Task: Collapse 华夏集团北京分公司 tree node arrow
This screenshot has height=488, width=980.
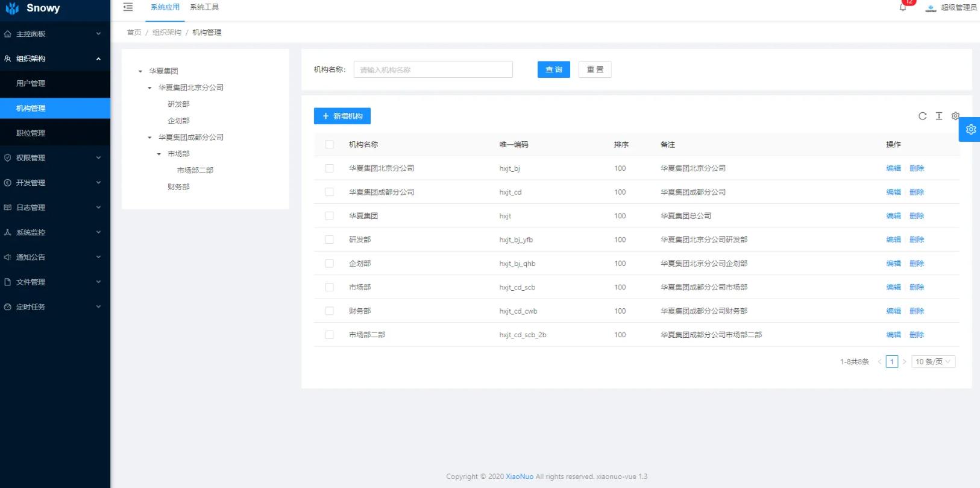Action: 150,87
